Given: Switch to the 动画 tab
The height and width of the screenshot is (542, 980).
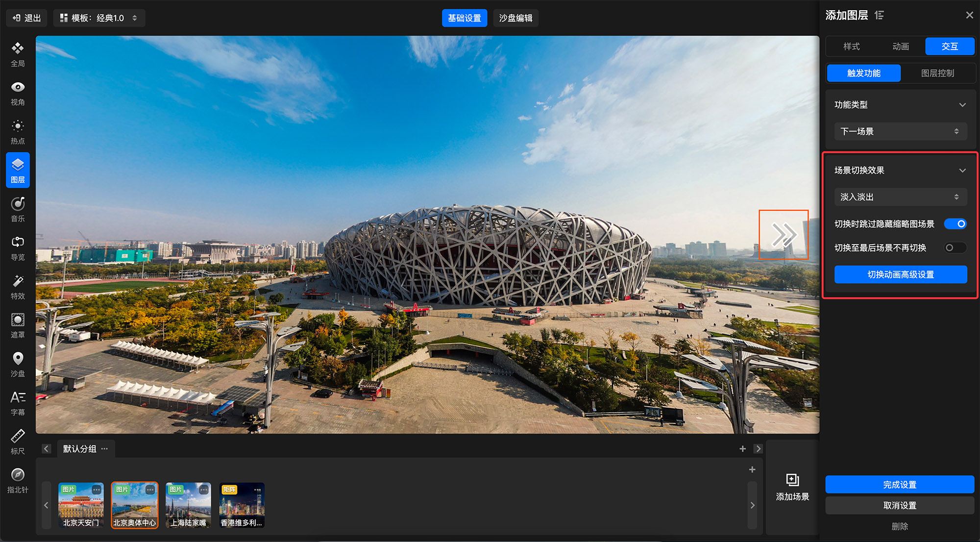Looking at the screenshot, I should point(900,47).
